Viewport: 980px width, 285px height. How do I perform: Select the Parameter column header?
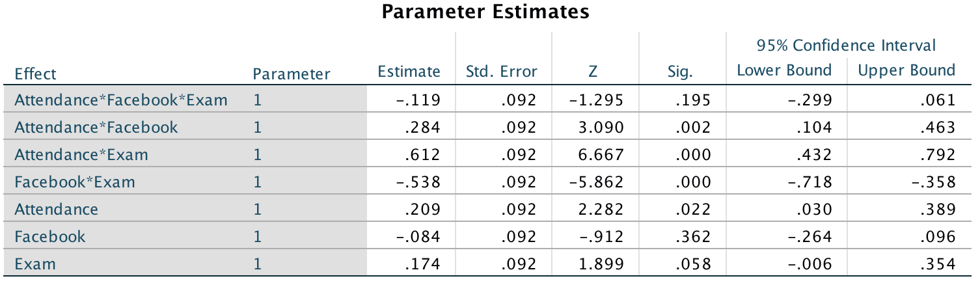(291, 74)
